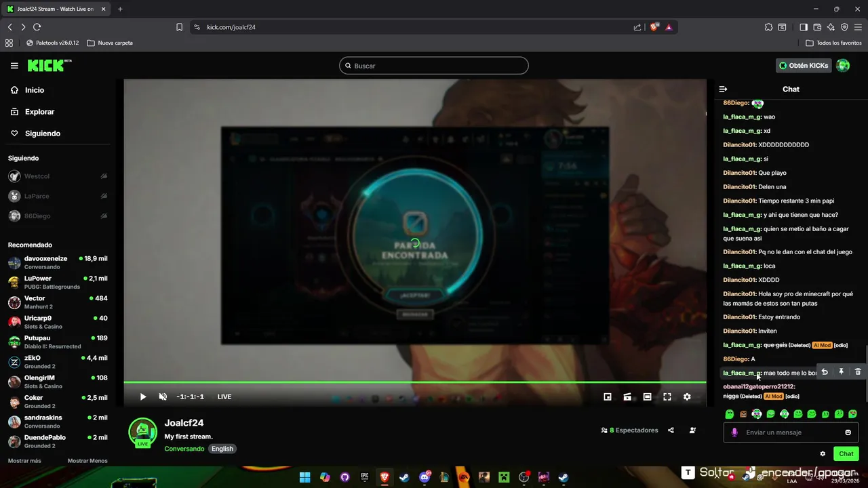Screen dimensions: 868x488
Task: Open recommended channel zEkO
Action: tap(58, 362)
